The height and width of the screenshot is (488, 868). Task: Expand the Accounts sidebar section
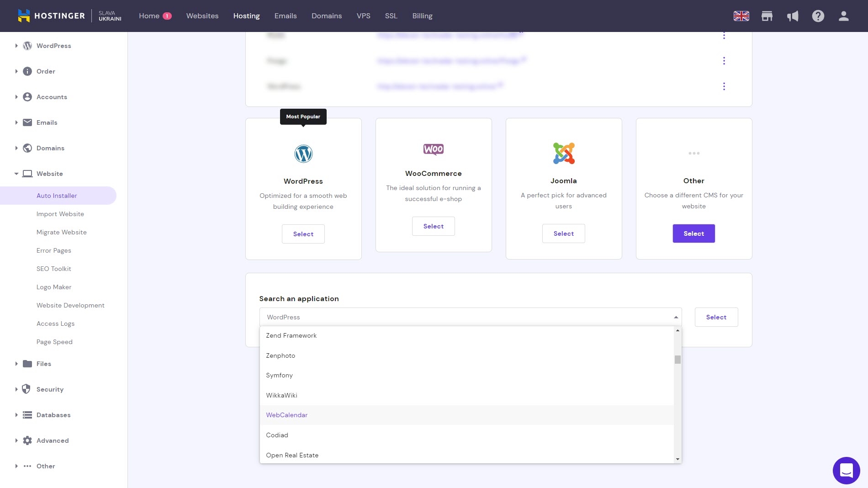coord(16,97)
